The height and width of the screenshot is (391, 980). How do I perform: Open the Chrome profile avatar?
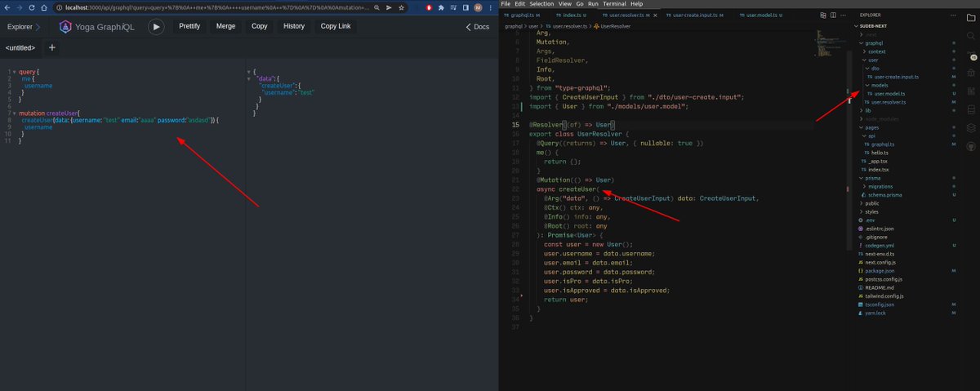click(x=478, y=7)
